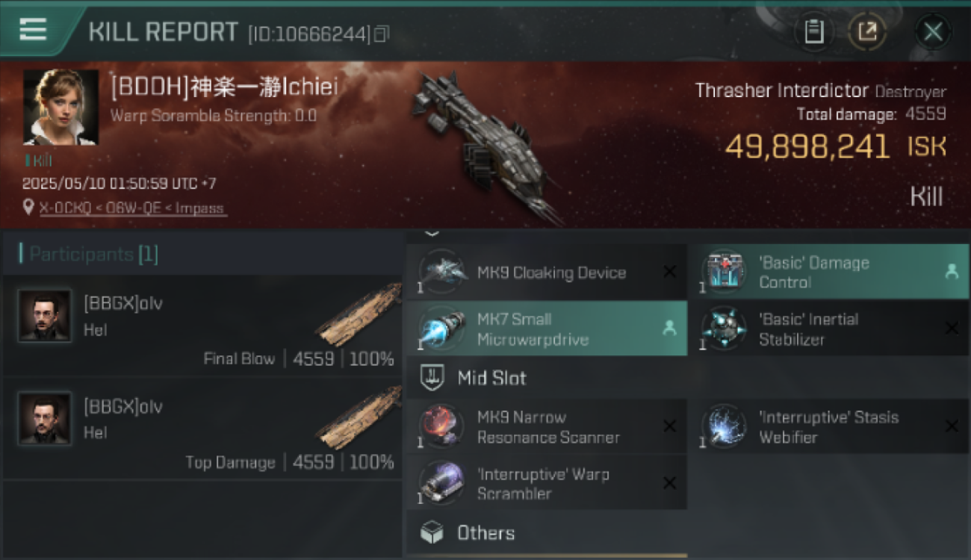Image resolution: width=971 pixels, height=560 pixels.
Task: Close the kill report window
Action: (933, 32)
